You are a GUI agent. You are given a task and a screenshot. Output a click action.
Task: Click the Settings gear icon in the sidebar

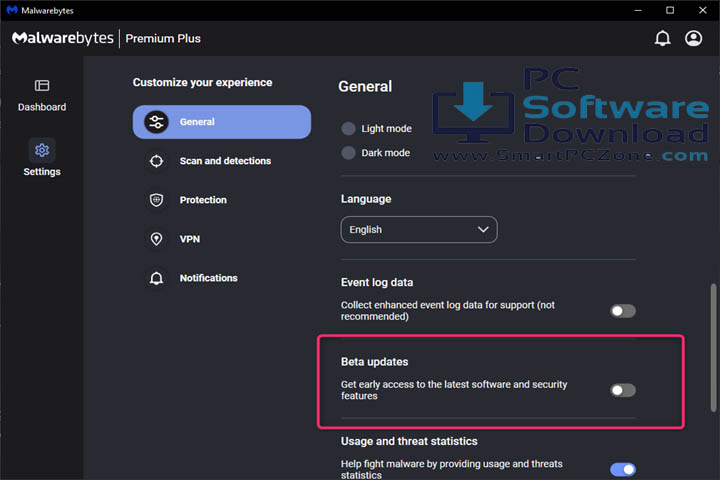click(42, 150)
